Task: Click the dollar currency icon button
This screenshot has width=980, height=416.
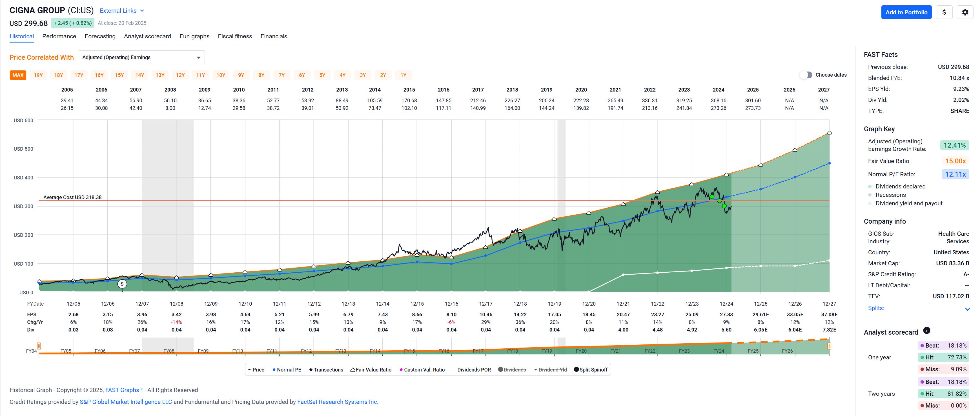Action: [944, 12]
